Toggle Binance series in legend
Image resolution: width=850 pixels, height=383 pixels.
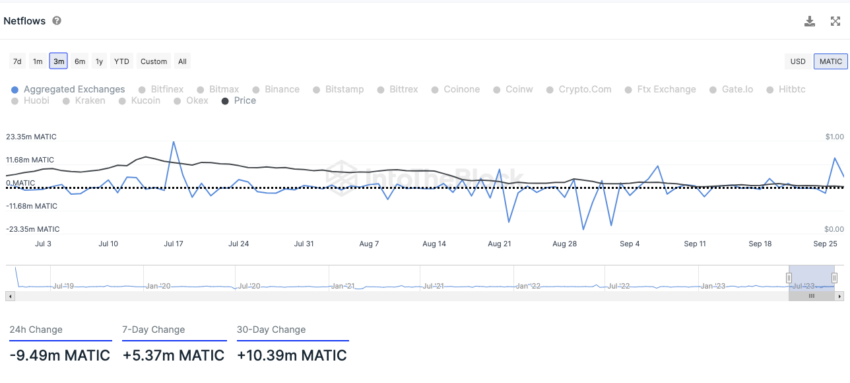(x=276, y=89)
